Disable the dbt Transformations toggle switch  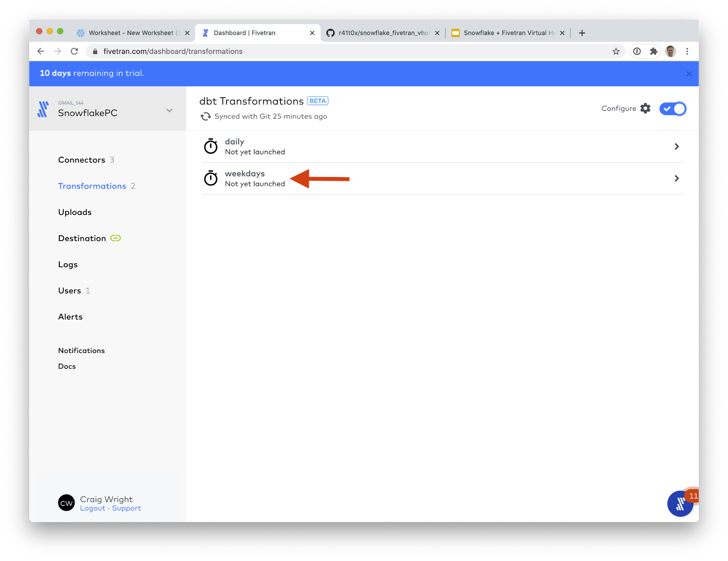(x=672, y=109)
